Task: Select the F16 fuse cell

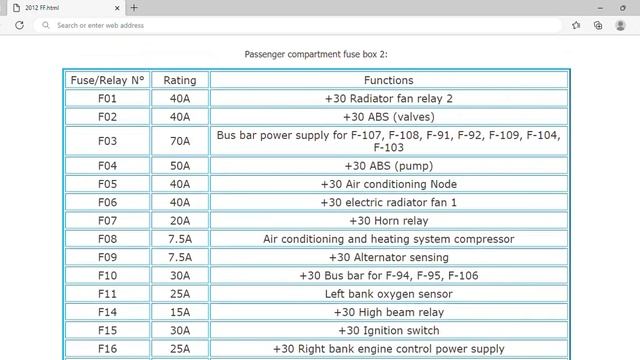Action: pos(107,349)
